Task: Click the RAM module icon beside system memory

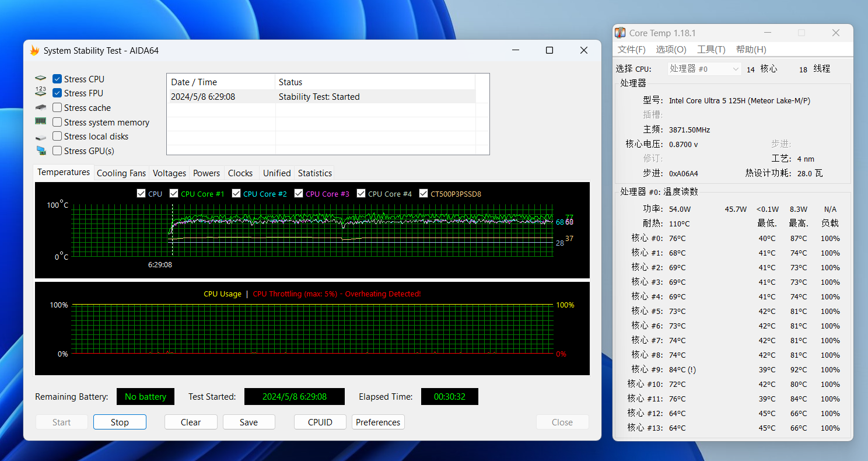Action: (40, 121)
